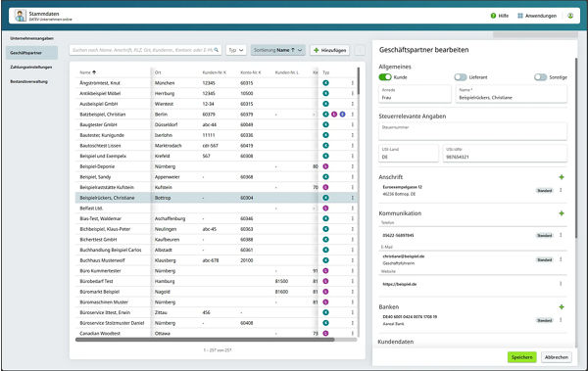Open row menu for Batzbeispiel, Christian
This screenshot has width=588, height=371.
[x=353, y=115]
